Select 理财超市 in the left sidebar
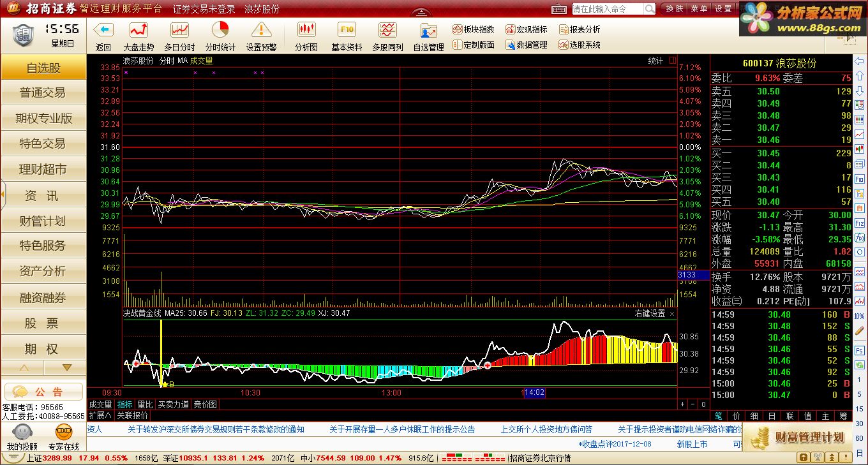This screenshot has width=868, height=465. (43, 170)
